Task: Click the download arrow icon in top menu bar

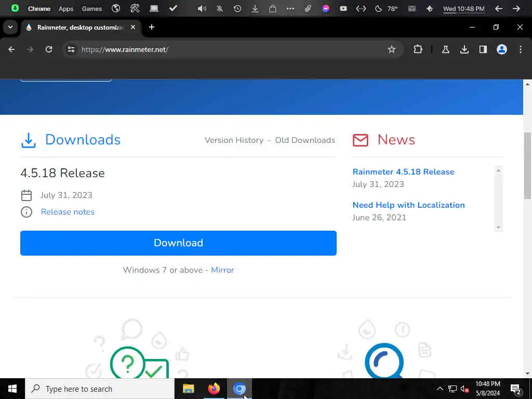Action: pos(255,9)
